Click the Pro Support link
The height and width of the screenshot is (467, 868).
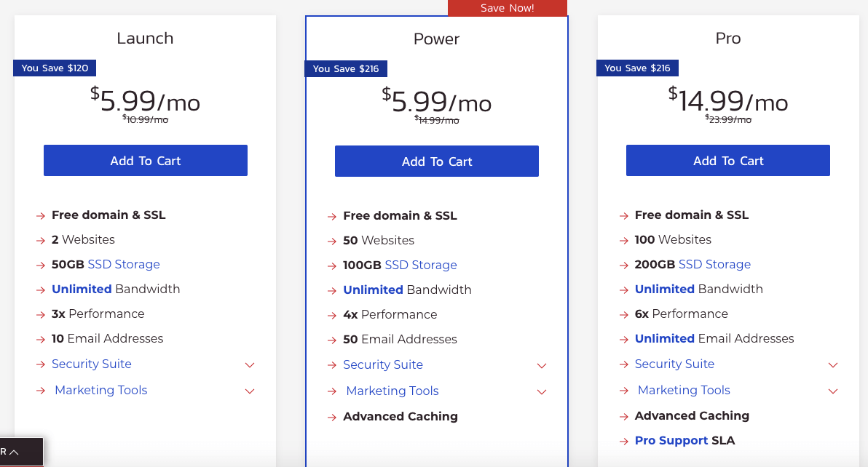tap(671, 441)
